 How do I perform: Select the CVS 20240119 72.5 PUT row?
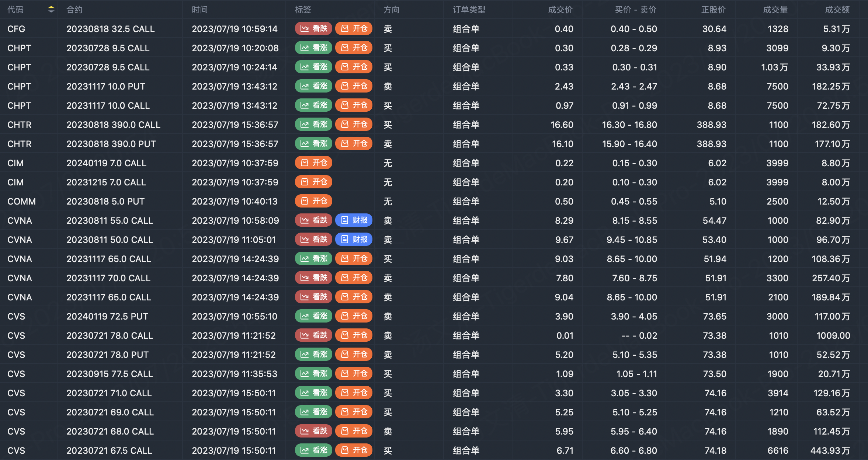(107, 316)
